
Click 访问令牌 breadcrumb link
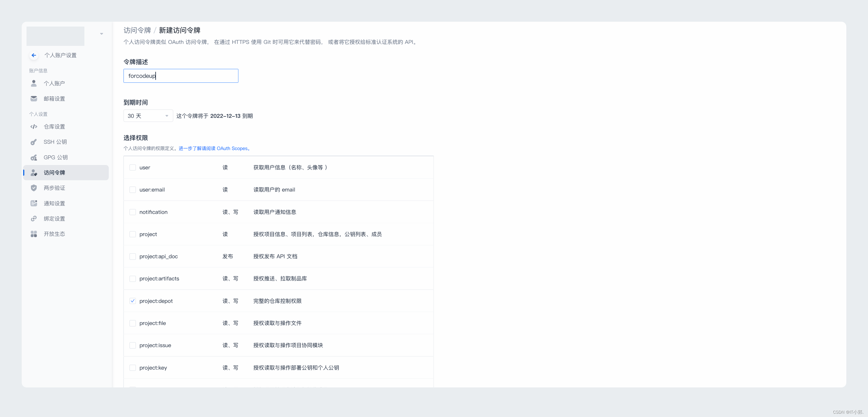(137, 30)
